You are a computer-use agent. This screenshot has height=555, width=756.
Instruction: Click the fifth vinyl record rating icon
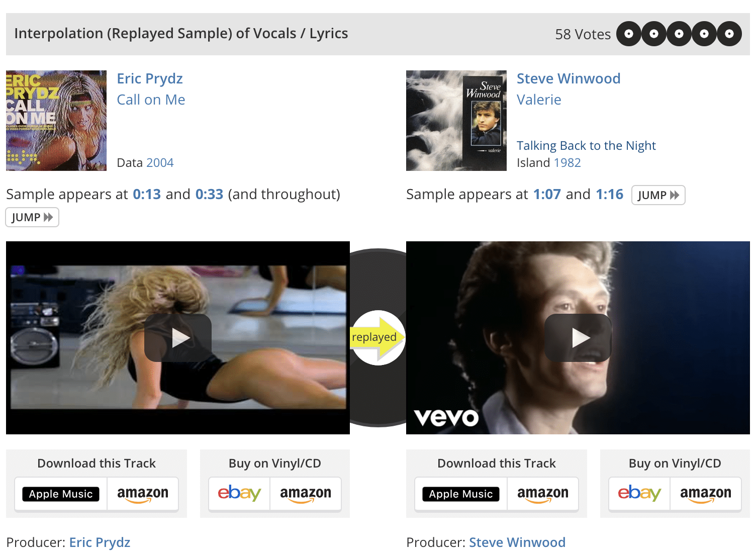tap(729, 34)
